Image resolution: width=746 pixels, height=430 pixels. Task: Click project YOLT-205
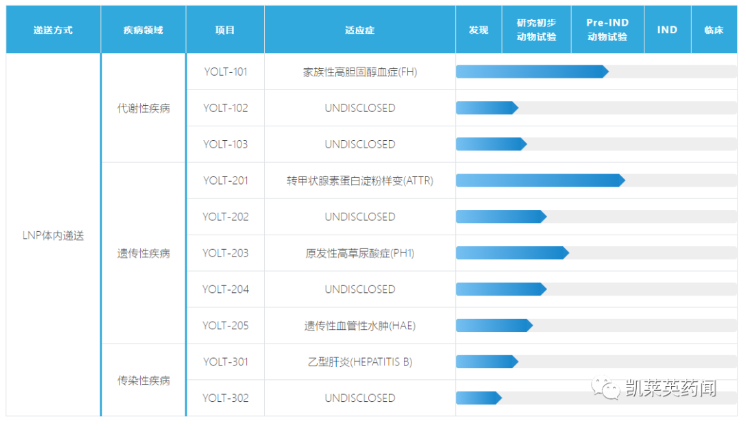click(226, 325)
